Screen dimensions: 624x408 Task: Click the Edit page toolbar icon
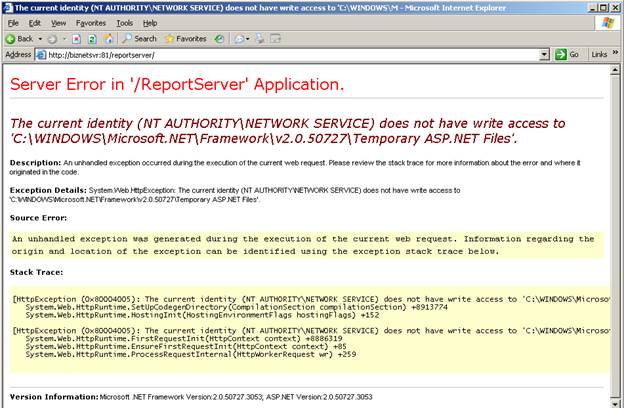coord(275,39)
